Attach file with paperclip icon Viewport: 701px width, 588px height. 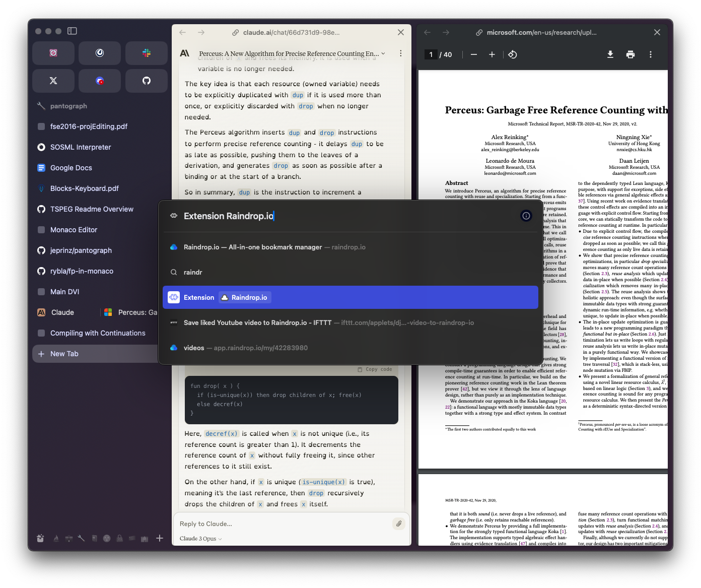[x=398, y=524]
